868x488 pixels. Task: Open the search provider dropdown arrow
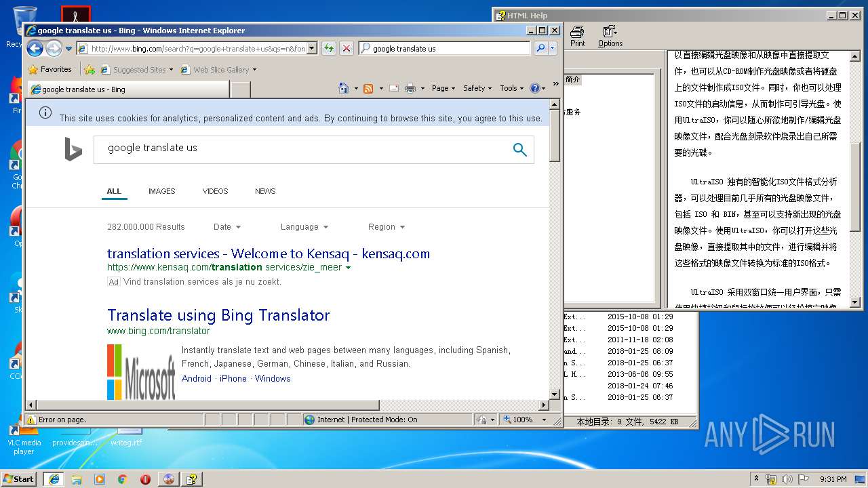pyautogui.click(x=553, y=48)
